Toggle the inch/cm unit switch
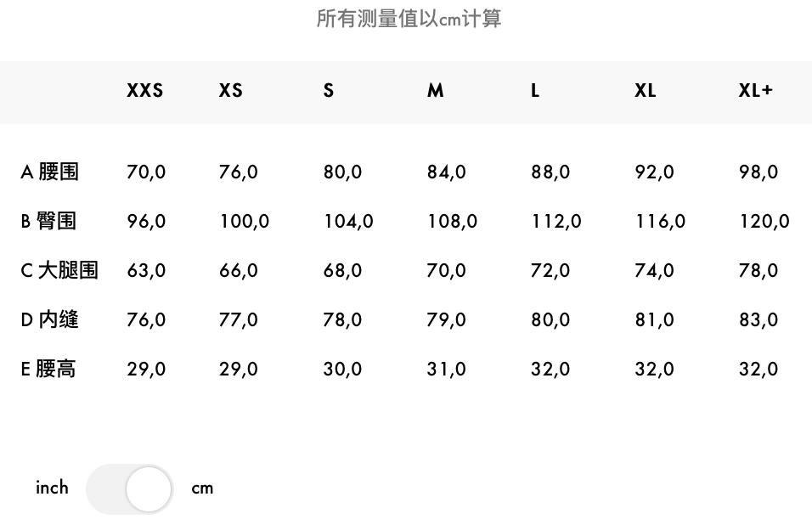The height and width of the screenshot is (525, 812). click(x=129, y=488)
